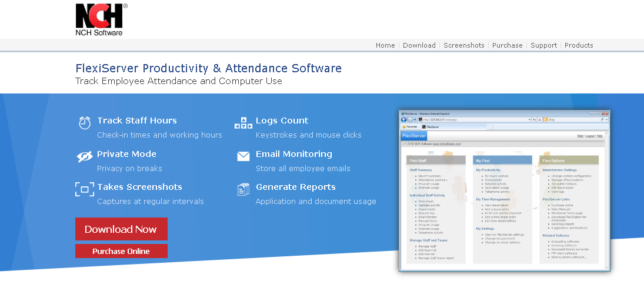Screen dimensions: 644x281
Task: Go to the Home page
Action: tap(385, 45)
